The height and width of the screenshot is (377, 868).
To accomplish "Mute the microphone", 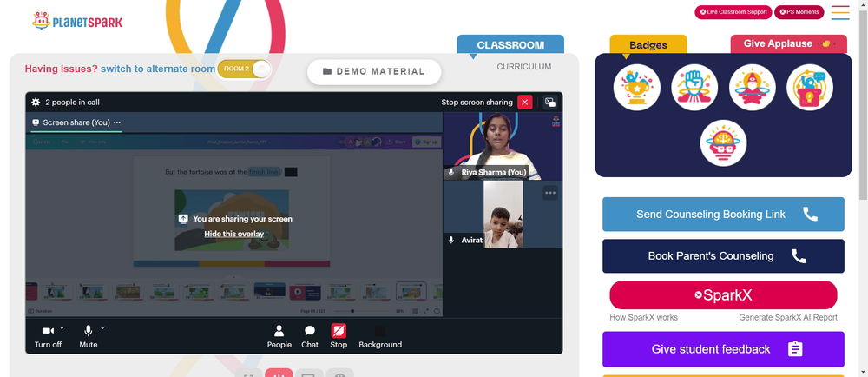I will (88, 336).
